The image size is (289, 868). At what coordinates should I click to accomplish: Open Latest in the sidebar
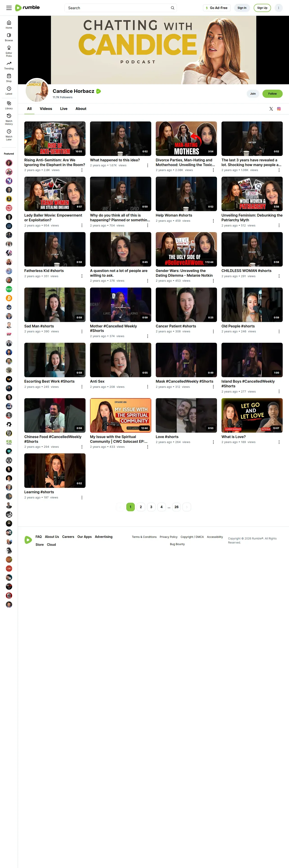pos(9,91)
